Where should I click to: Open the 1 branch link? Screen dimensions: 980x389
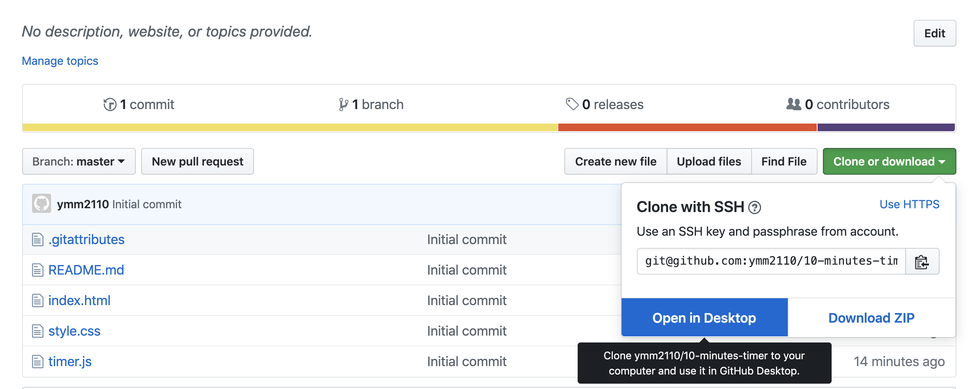pos(371,104)
